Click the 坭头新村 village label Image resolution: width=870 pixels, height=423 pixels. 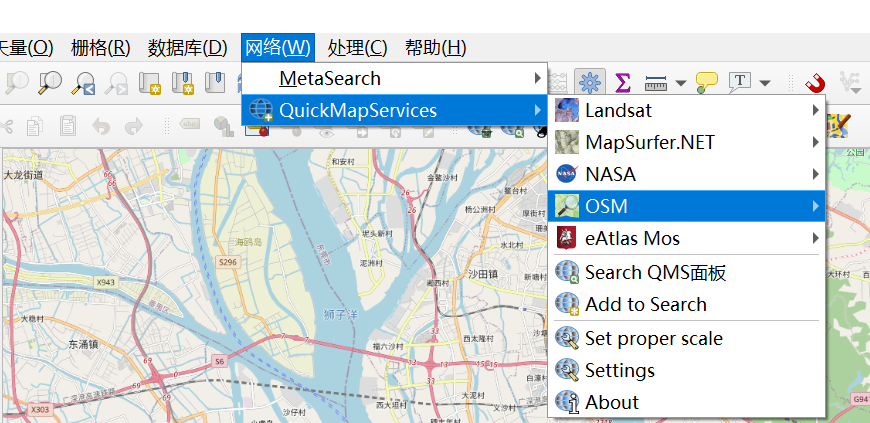[377, 234]
